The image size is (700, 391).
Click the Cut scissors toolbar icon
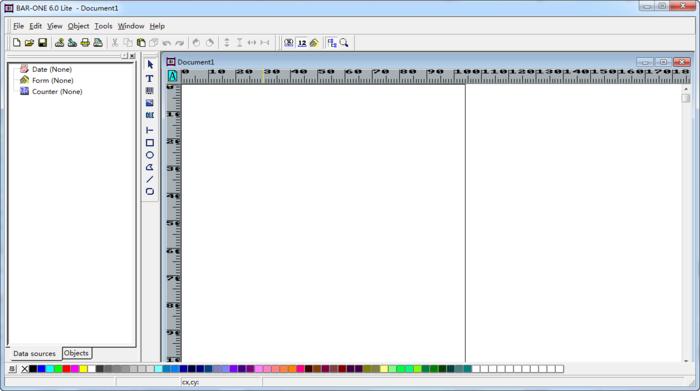coord(115,43)
